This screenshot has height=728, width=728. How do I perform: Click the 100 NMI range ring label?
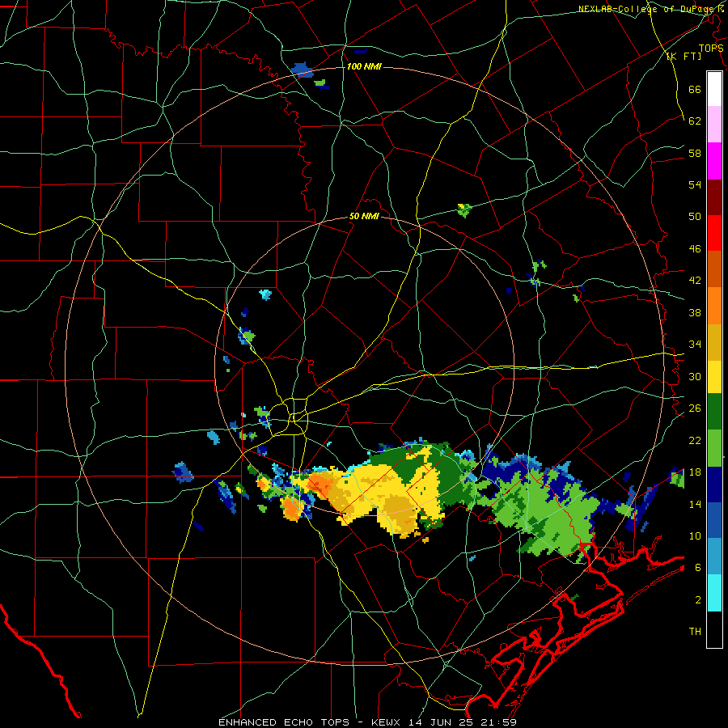tap(364, 67)
